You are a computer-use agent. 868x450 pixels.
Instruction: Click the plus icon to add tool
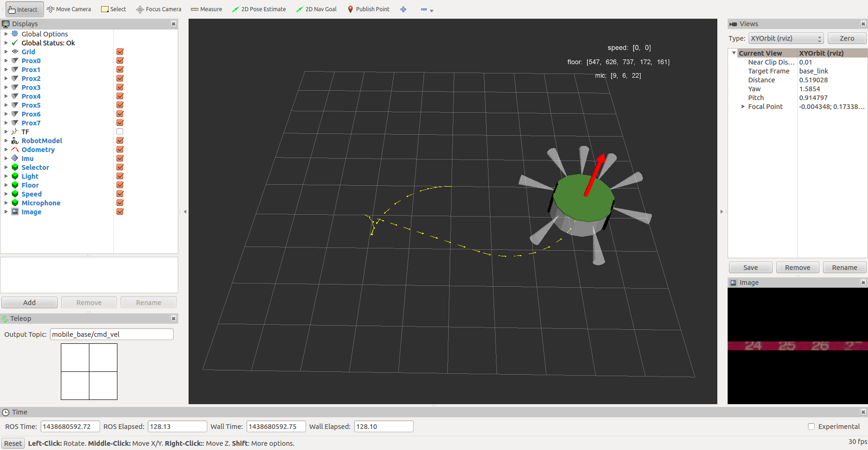pyautogui.click(x=403, y=9)
